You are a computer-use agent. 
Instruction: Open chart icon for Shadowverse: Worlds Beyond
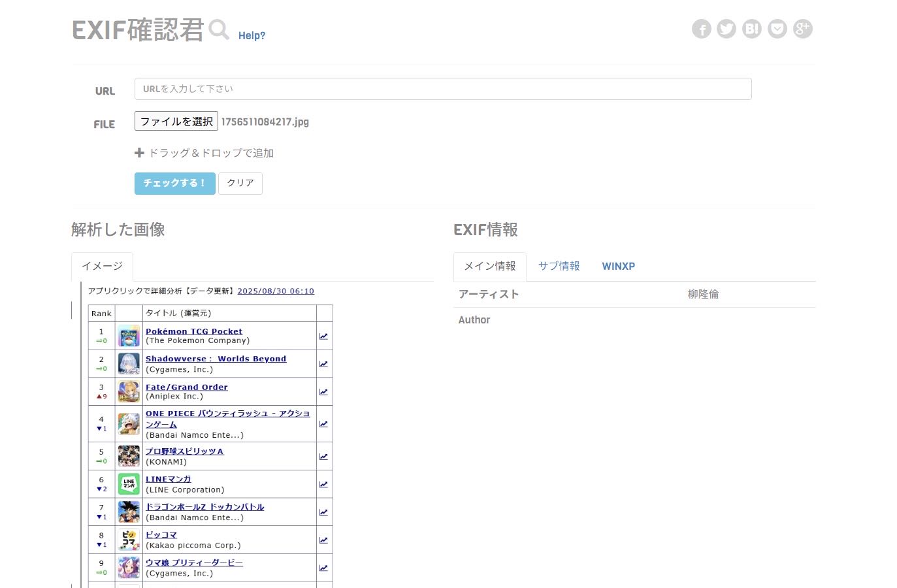323,364
